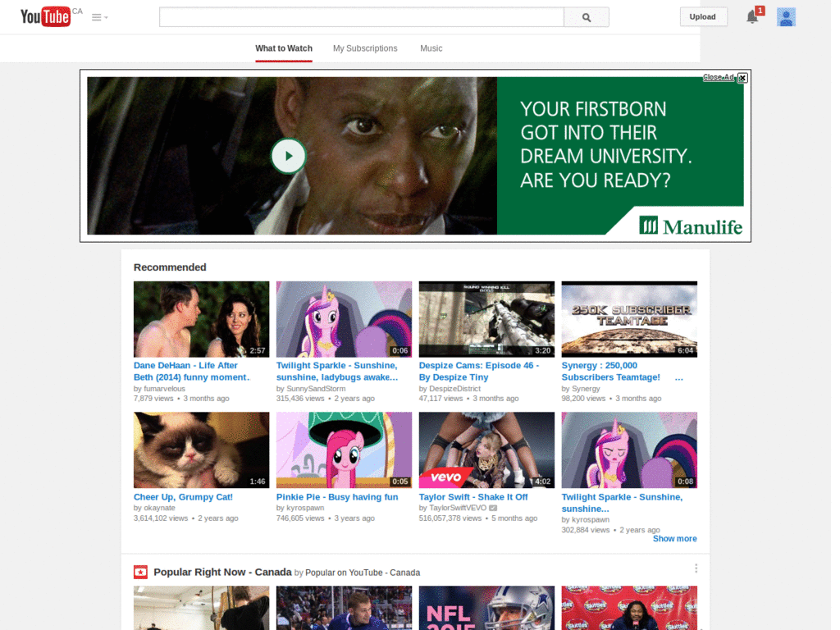Open Cheer Up, Grumpy Cat! title link
The image size is (840, 630).
(x=183, y=497)
